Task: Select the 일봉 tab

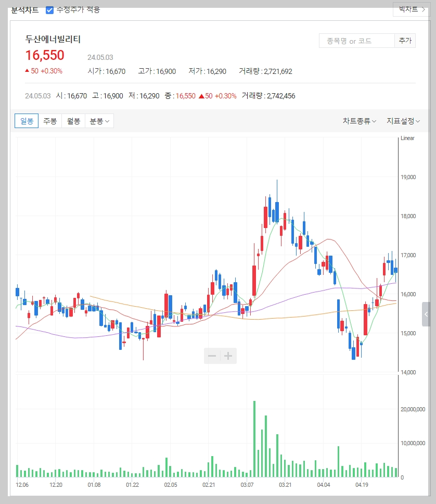Action: coord(27,121)
